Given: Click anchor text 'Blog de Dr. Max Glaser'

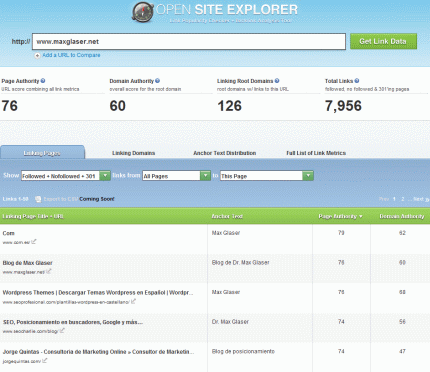Looking at the screenshot, I should tap(240, 262).
